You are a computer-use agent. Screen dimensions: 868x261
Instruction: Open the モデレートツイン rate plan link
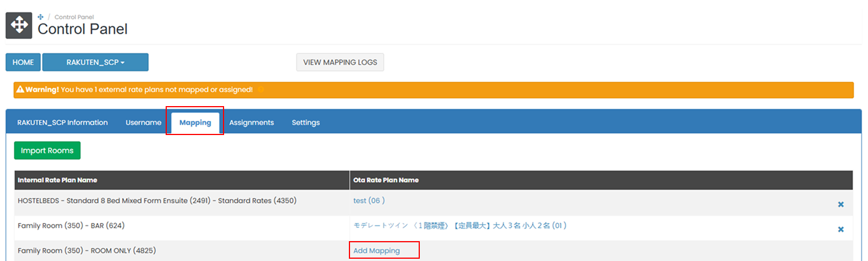coord(460,225)
